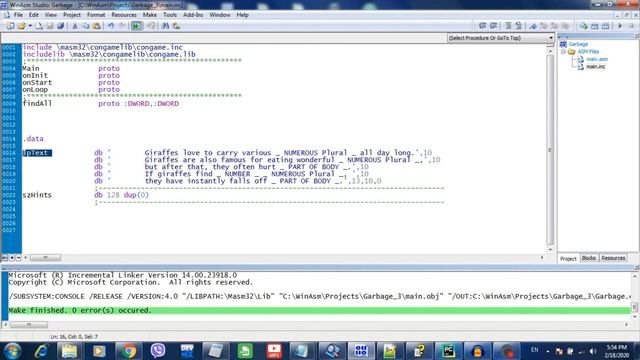640x360 pixels.
Task: Click the Cut scissors icon
Action: 74,26
